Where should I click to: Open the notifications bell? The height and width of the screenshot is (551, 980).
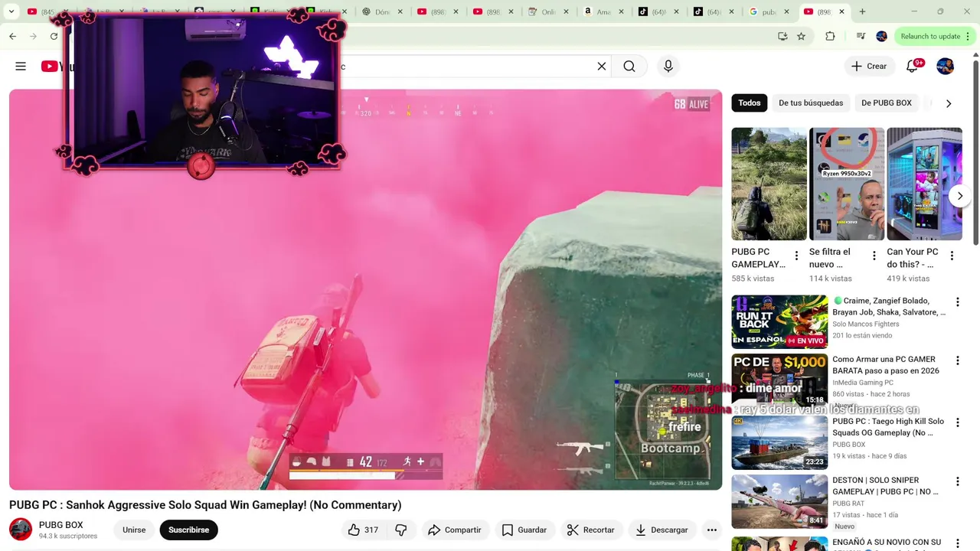pos(912,66)
